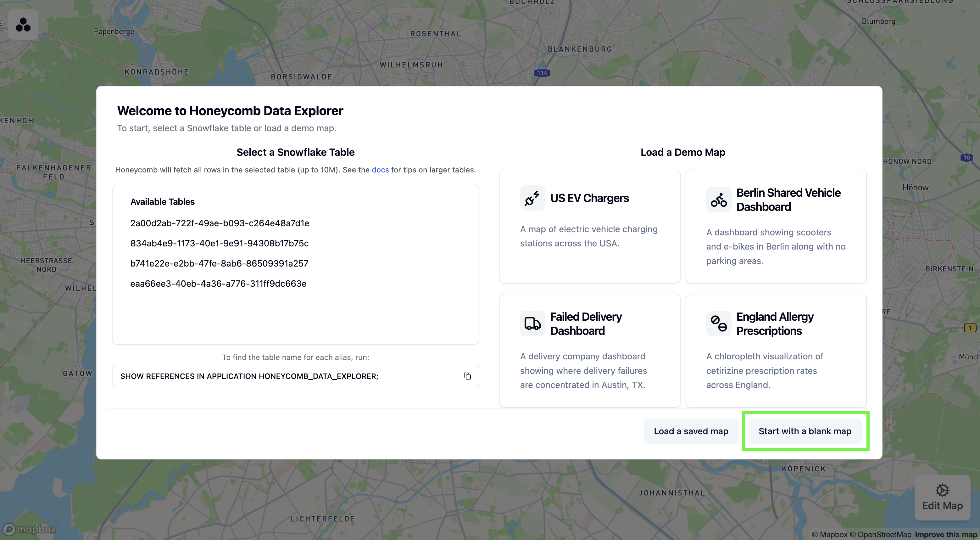Image resolution: width=980 pixels, height=540 pixels.
Task: Click the EV charger plug icon
Action: coord(532,198)
